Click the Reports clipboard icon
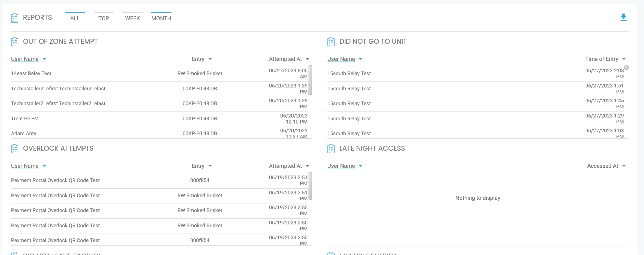The image size is (644, 255). (x=15, y=18)
